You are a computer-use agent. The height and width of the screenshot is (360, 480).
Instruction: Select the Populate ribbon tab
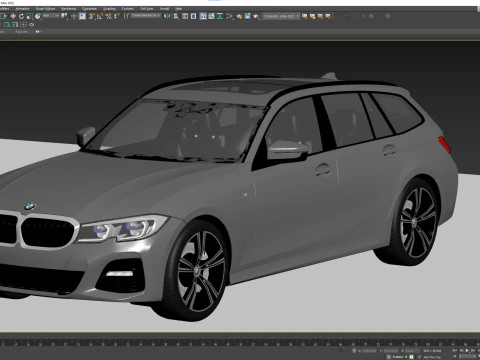[x=22, y=31]
